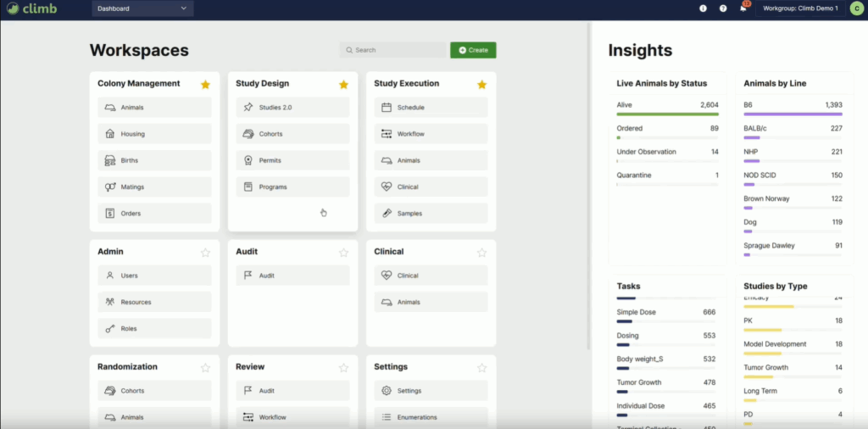The width and height of the screenshot is (868, 429).
Task: Toggle the Admin workspace favorite star
Action: (x=205, y=252)
